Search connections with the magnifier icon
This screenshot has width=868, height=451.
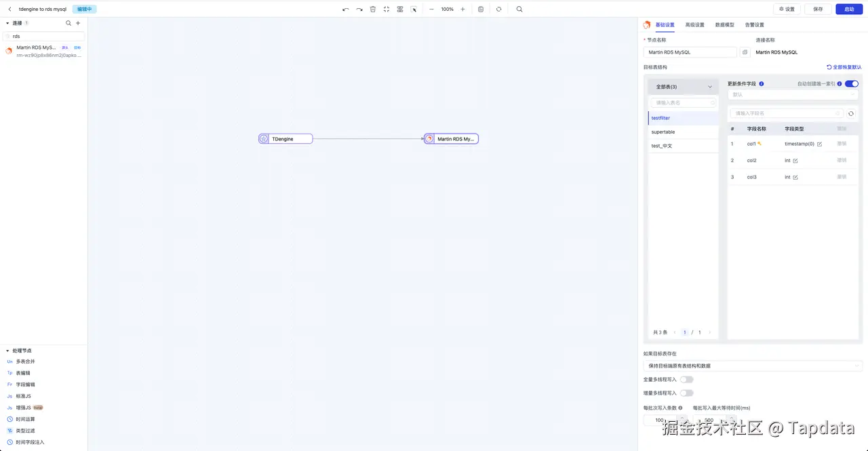68,23
